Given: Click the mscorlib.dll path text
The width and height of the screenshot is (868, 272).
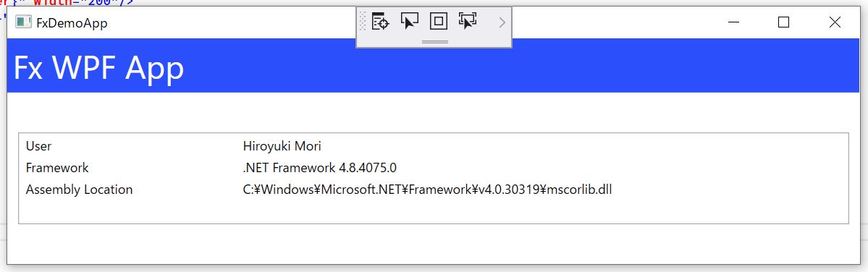Looking at the screenshot, I should pyautogui.click(x=427, y=190).
